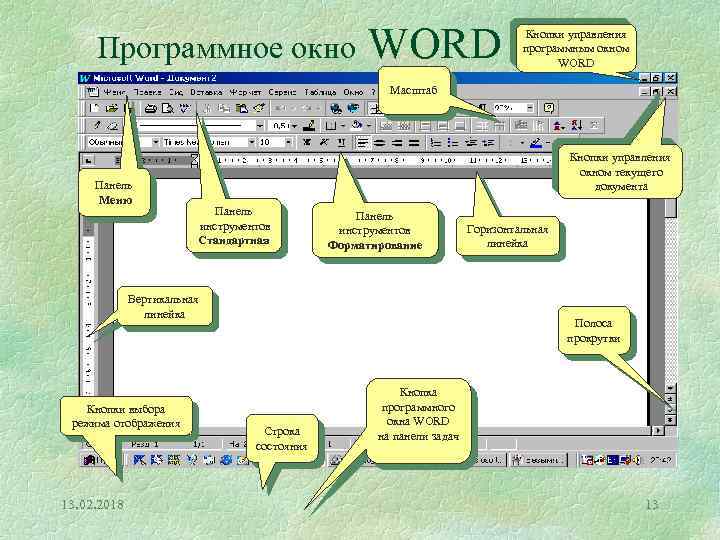720x540 pixels.
Task: Enable Center alignment button
Action: [380, 143]
